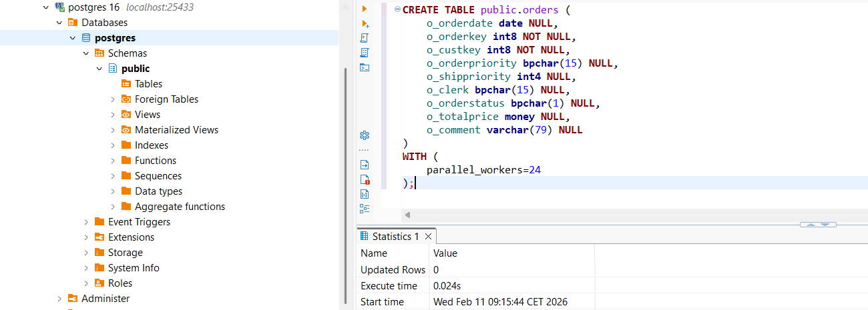Click the Roles folder icon
868x310 pixels.
pos(99,283)
